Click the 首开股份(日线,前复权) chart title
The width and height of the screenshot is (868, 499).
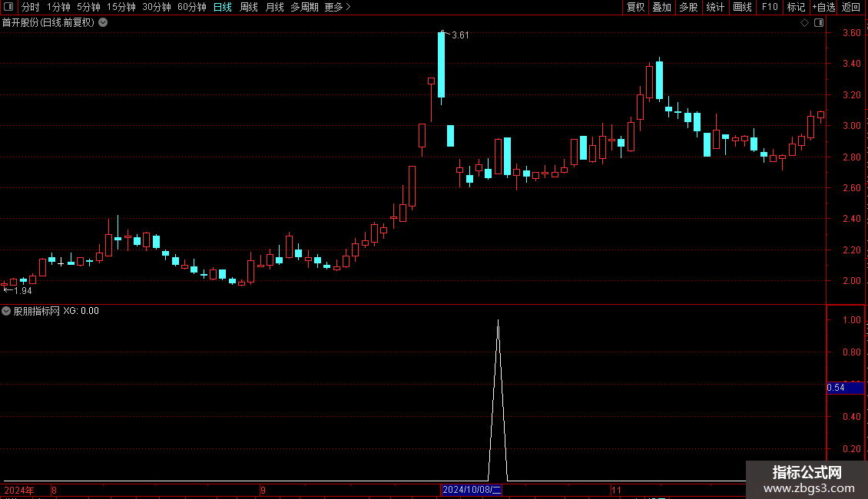[48, 23]
